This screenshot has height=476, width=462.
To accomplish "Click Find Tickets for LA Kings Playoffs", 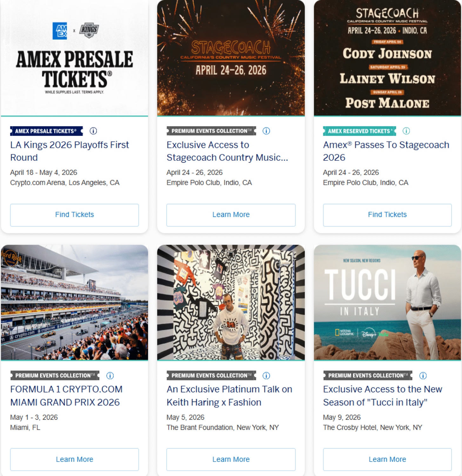I will tap(75, 215).
